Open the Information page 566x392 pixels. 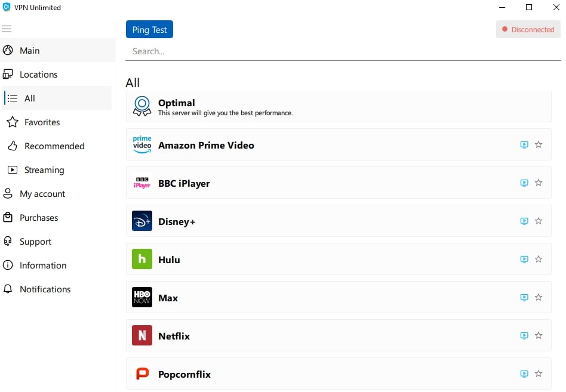(58, 265)
